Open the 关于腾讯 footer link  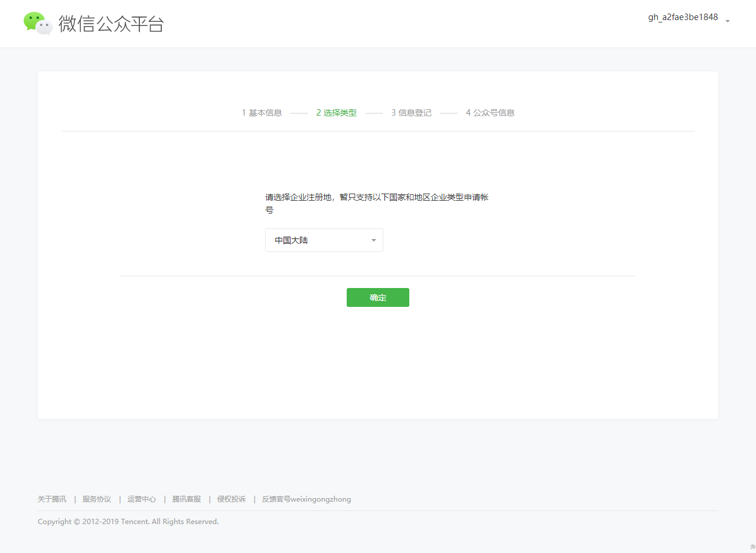pyautogui.click(x=52, y=499)
